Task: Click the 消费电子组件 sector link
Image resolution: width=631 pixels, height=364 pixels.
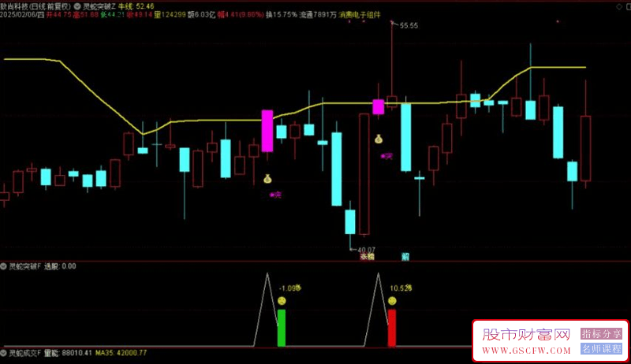Action: click(x=360, y=15)
